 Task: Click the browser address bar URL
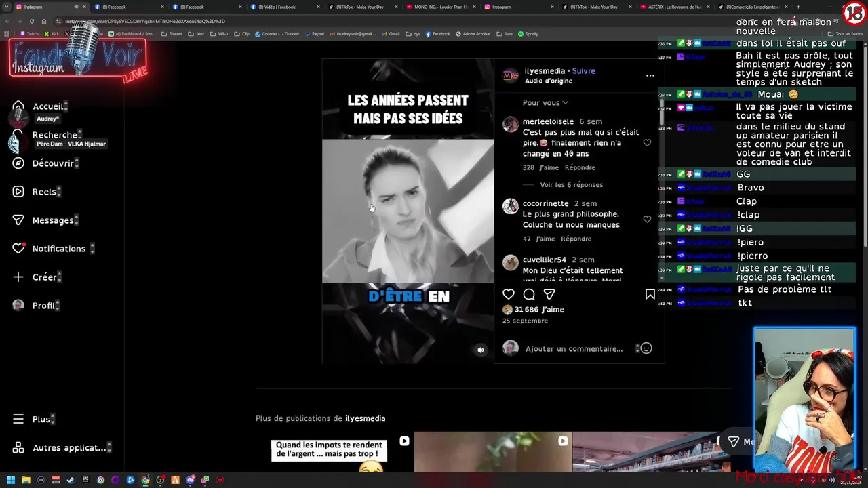145,21
